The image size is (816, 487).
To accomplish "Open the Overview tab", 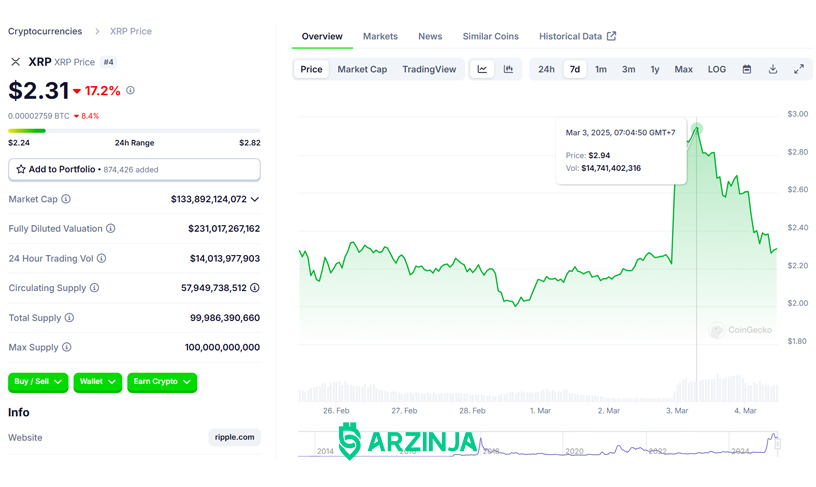I will coord(322,36).
